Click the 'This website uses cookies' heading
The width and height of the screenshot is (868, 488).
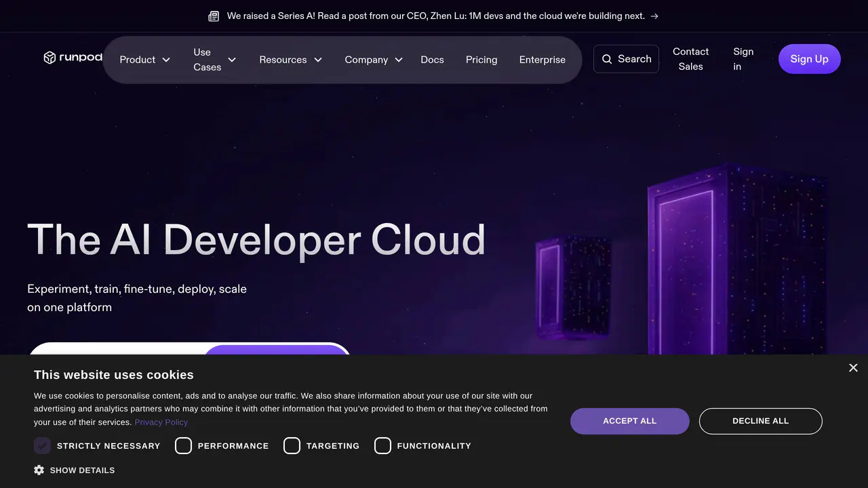[114, 375]
